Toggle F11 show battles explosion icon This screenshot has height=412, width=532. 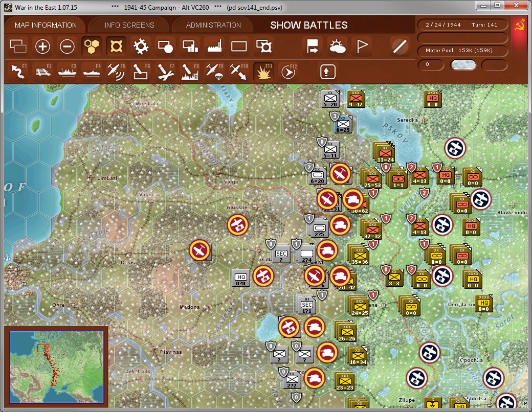[263, 72]
